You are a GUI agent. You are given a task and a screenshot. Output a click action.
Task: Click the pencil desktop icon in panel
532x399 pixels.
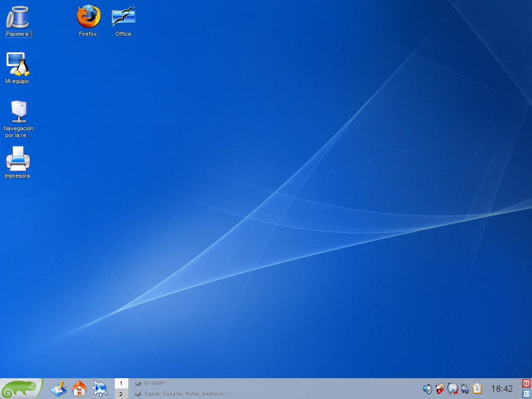coord(59,389)
